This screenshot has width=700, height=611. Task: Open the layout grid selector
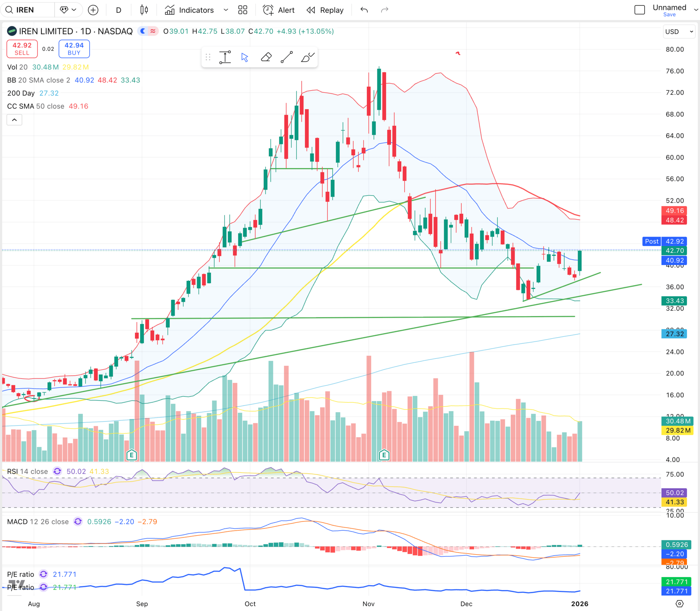243,10
